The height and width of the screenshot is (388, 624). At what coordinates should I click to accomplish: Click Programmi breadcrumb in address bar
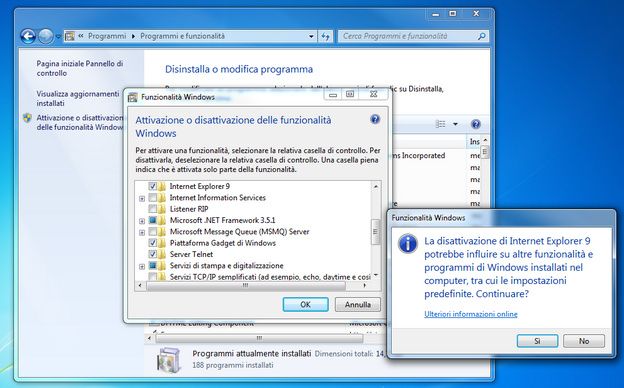click(x=107, y=36)
